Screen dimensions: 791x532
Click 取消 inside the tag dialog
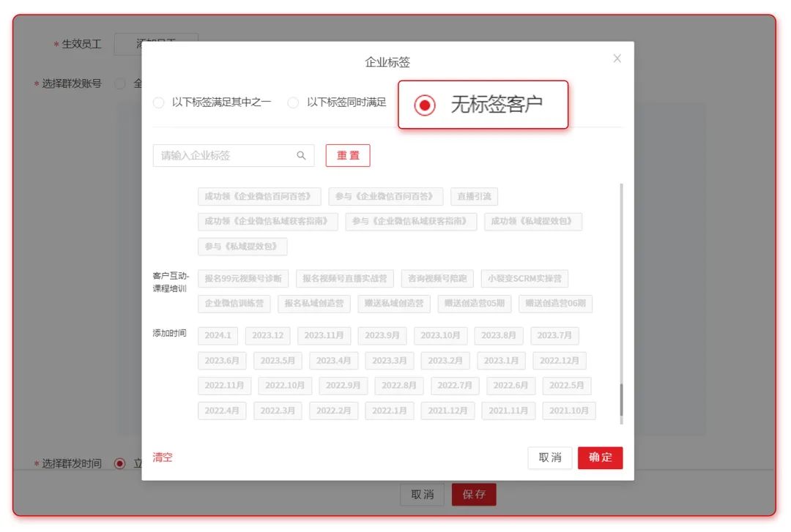[549, 457]
